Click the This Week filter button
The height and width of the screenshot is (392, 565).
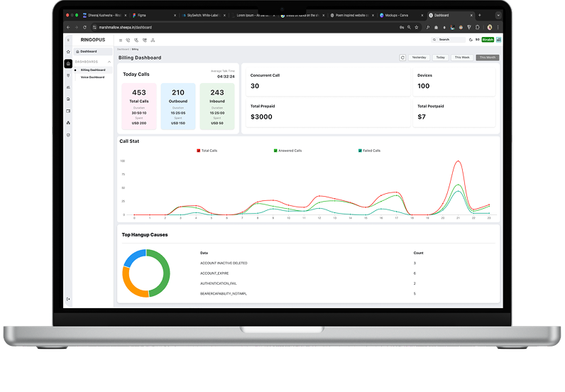click(462, 58)
